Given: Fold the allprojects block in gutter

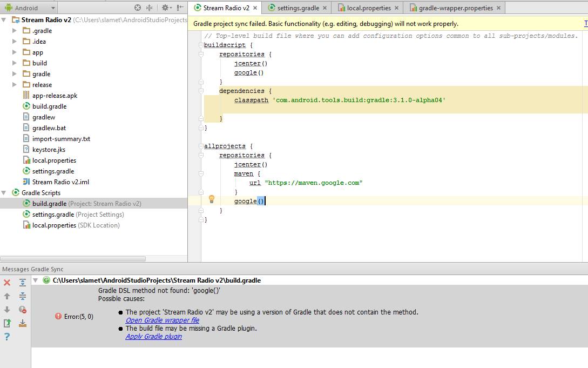Looking at the screenshot, I should [201, 146].
